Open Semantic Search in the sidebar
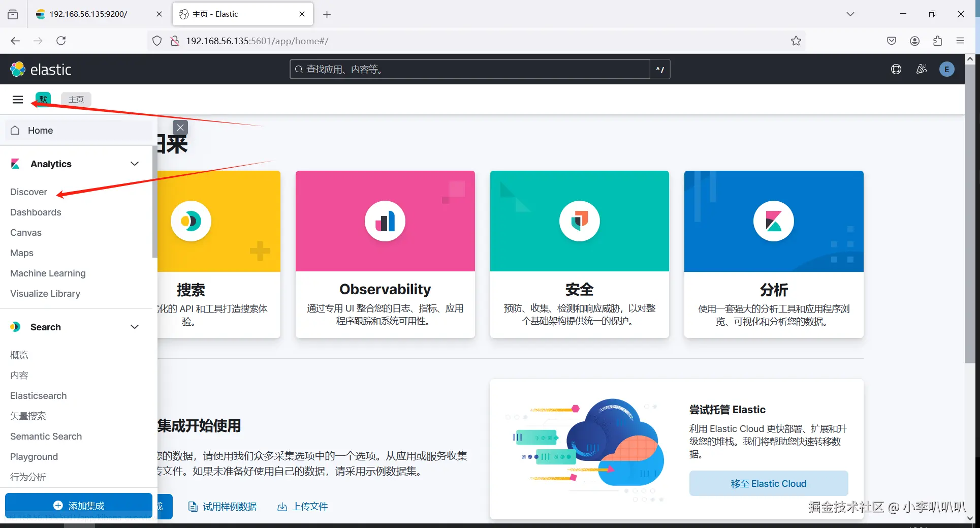This screenshot has height=528, width=980. [46, 436]
